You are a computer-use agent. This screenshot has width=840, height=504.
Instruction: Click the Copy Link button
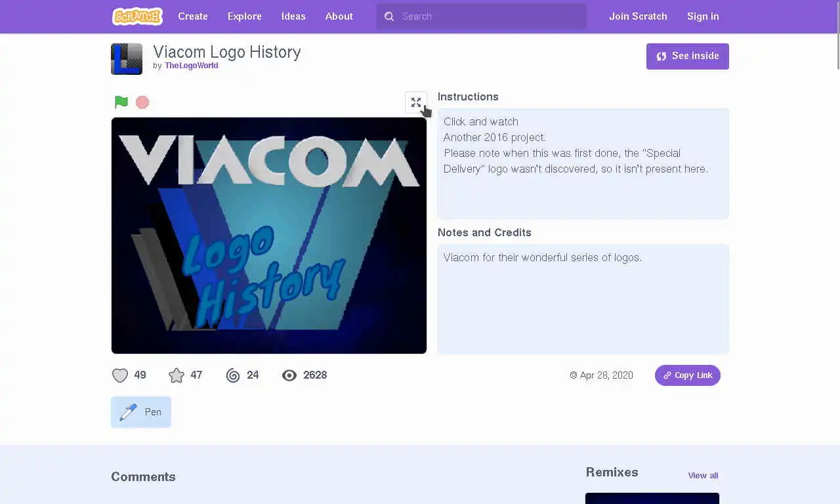point(688,375)
